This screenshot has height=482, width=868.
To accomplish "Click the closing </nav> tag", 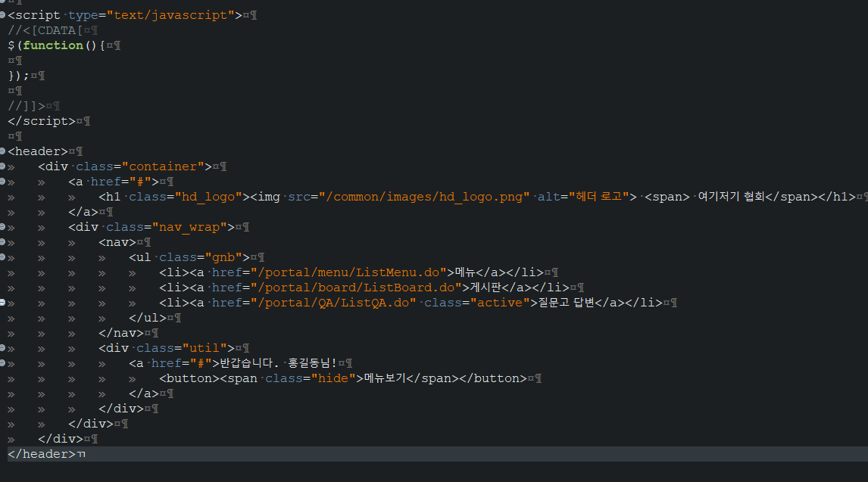I will (121, 333).
